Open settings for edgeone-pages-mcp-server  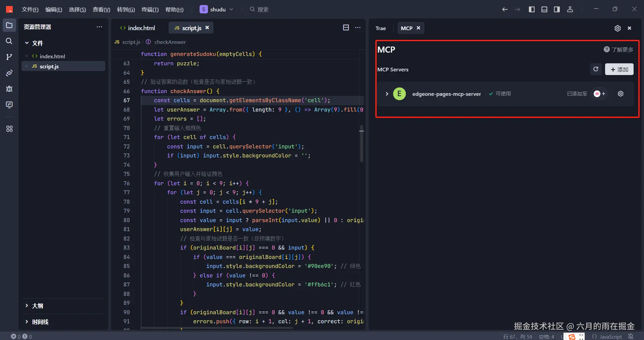[x=621, y=94]
